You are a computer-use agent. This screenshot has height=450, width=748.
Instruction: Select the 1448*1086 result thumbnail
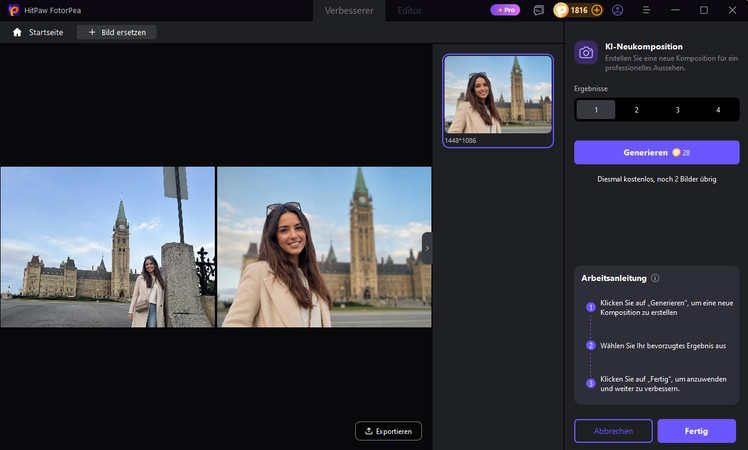498,101
